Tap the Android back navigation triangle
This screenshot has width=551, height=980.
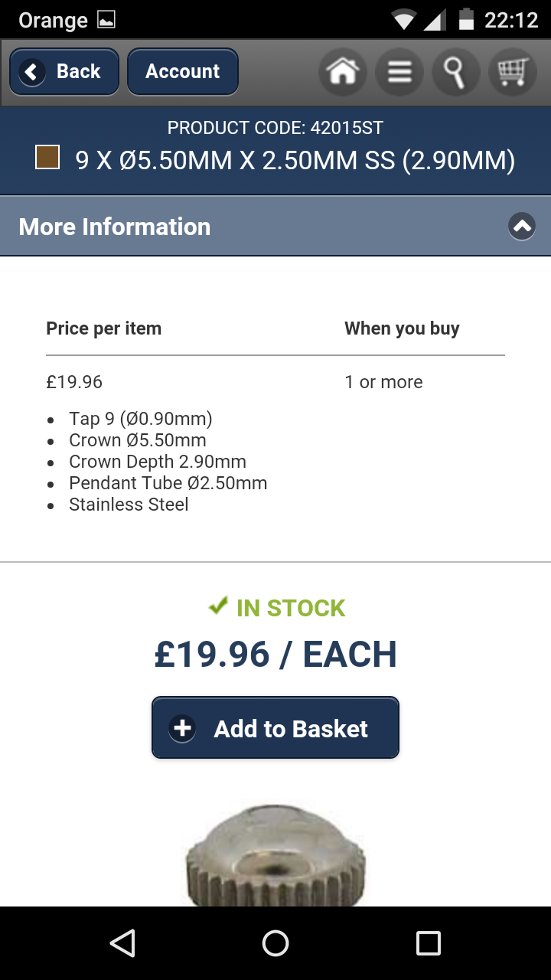coord(122,943)
